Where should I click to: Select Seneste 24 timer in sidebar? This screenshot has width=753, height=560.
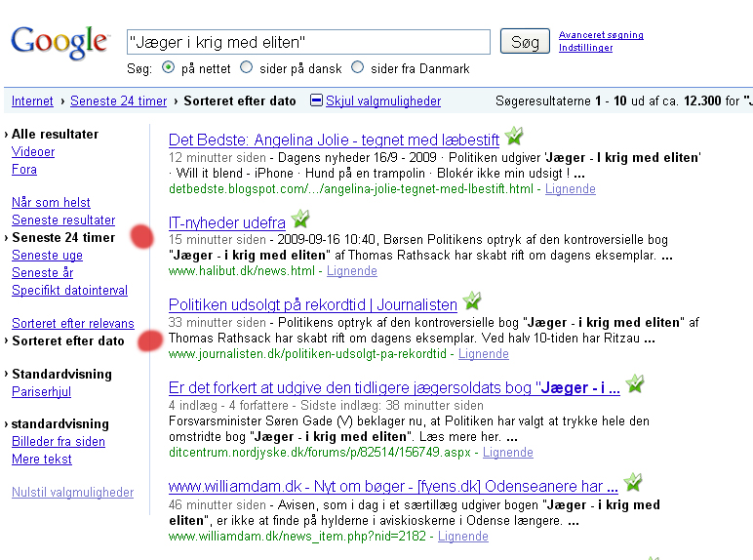pos(63,238)
